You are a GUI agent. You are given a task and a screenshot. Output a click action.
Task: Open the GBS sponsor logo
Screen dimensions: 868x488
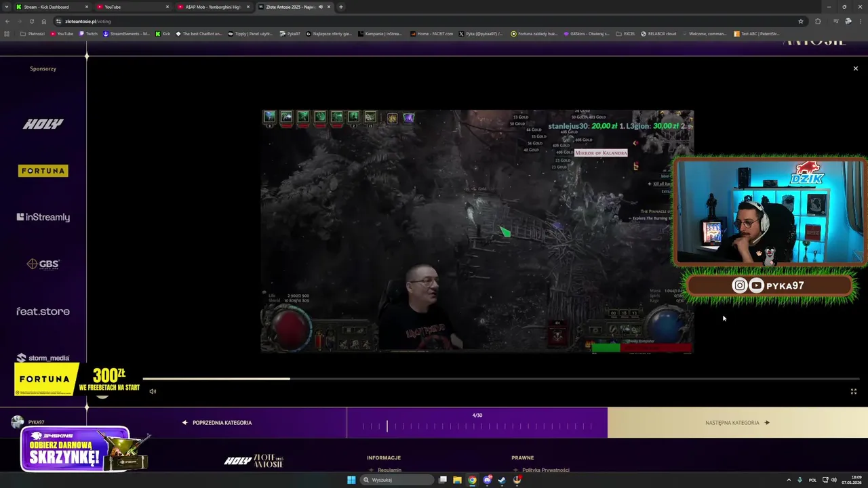tap(43, 264)
